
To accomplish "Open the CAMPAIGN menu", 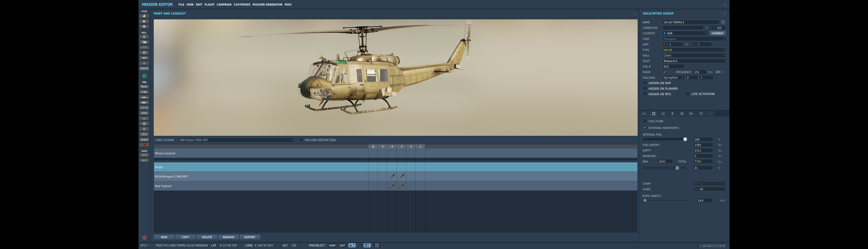I will pyautogui.click(x=224, y=5).
